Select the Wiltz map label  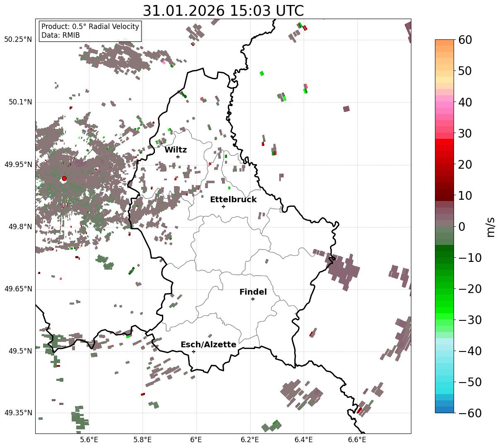click(176, 150)
